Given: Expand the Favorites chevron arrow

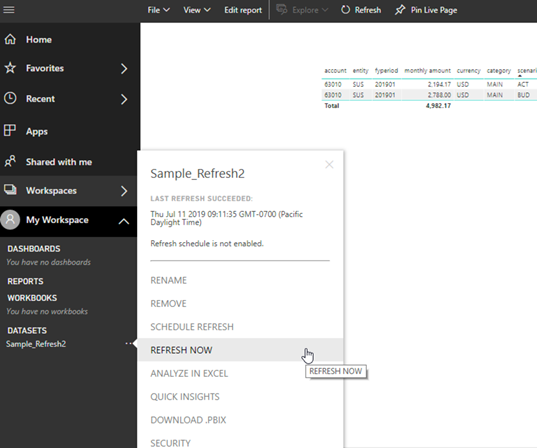Looking at the screenshot, I should tap(124, 69).
